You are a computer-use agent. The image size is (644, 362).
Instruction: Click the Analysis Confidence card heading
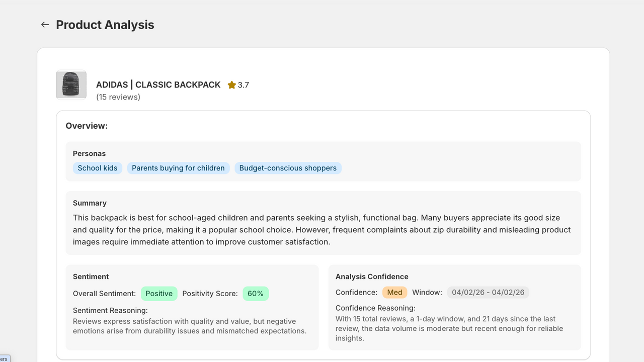[x=372, y=277]
